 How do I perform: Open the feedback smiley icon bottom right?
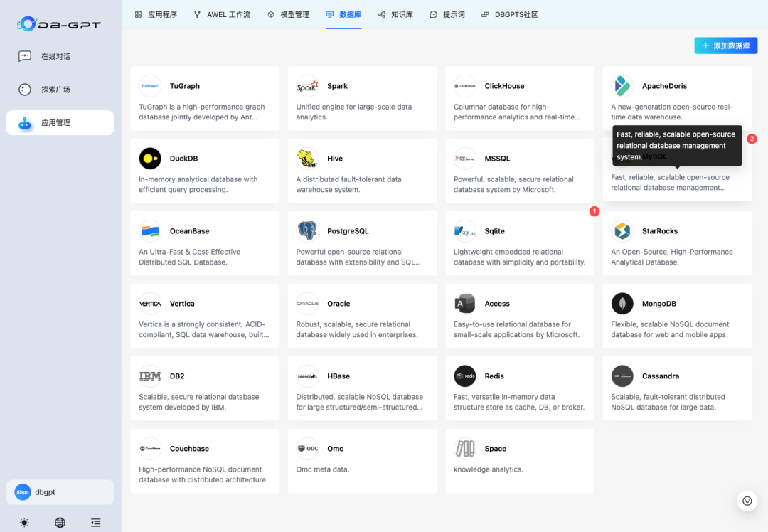click(747, 501)
